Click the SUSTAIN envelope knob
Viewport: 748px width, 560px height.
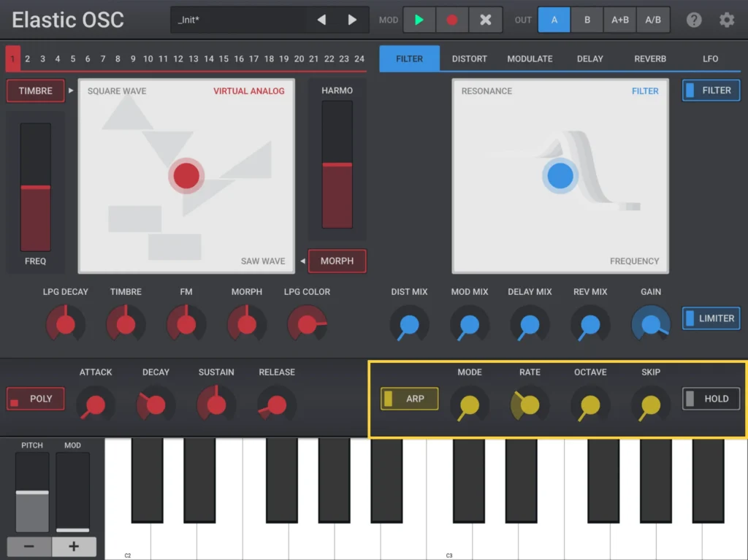click(x=216, y=405)
